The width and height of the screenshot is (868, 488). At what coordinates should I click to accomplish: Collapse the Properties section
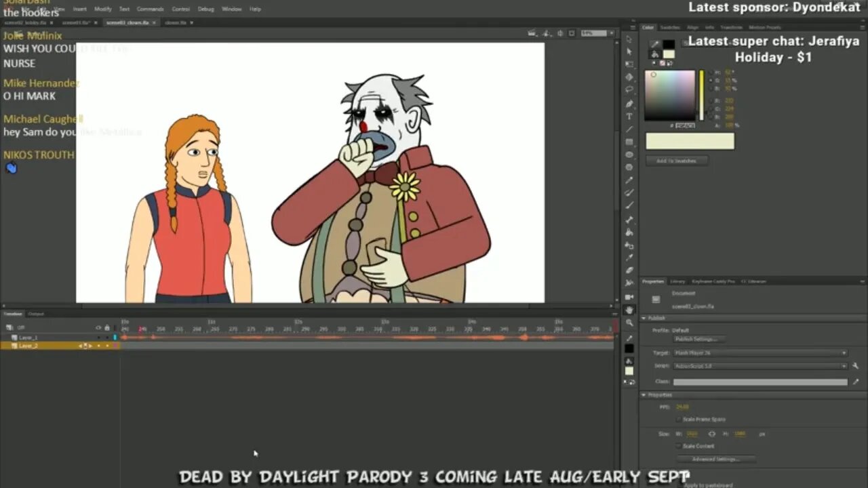tap(644, 394)
